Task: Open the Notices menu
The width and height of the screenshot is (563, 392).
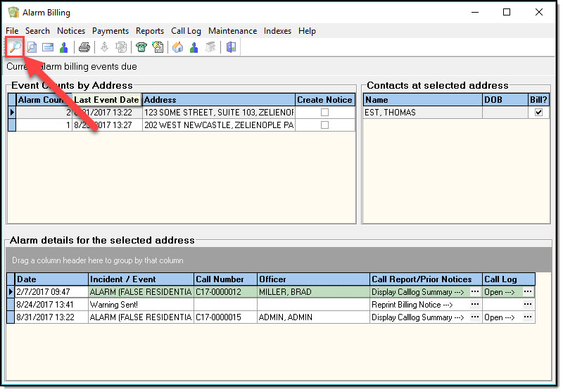Action: (x=71, y=31)
